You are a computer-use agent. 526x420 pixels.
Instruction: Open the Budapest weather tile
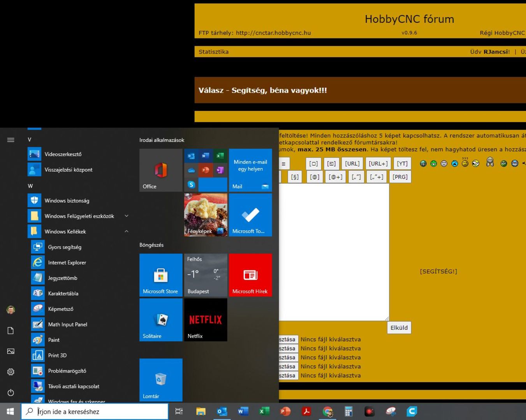pyautogui.click(x=206, y=275)
